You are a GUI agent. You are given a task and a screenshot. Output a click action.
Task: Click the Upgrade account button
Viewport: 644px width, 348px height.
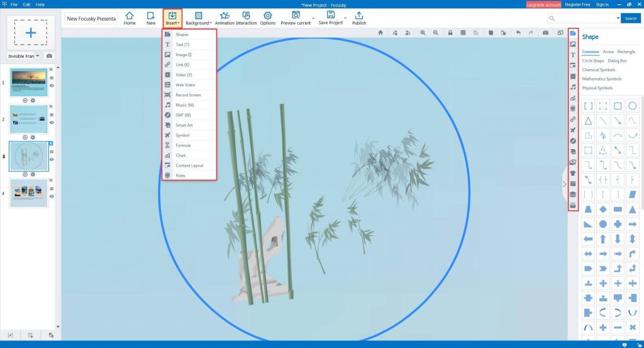pos(543,4)
